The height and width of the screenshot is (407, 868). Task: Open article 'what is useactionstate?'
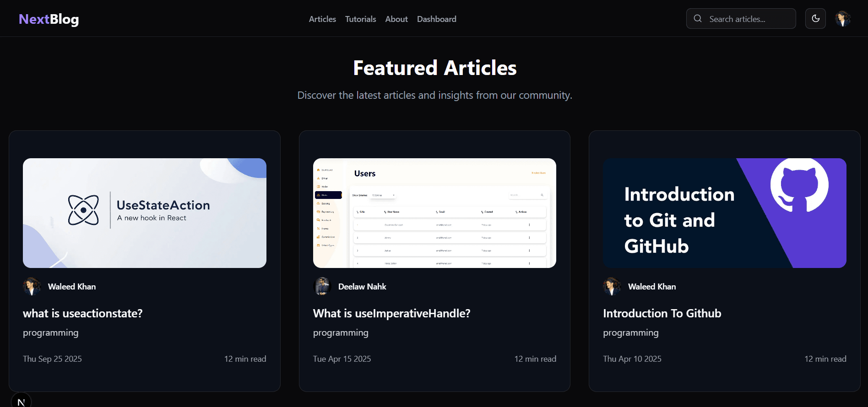point(83,314)
